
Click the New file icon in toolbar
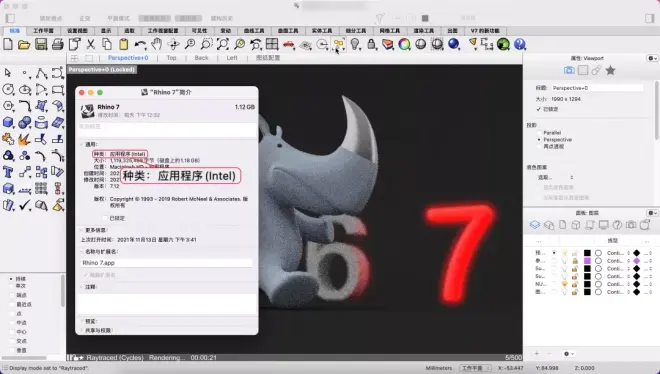click(8, 44)
